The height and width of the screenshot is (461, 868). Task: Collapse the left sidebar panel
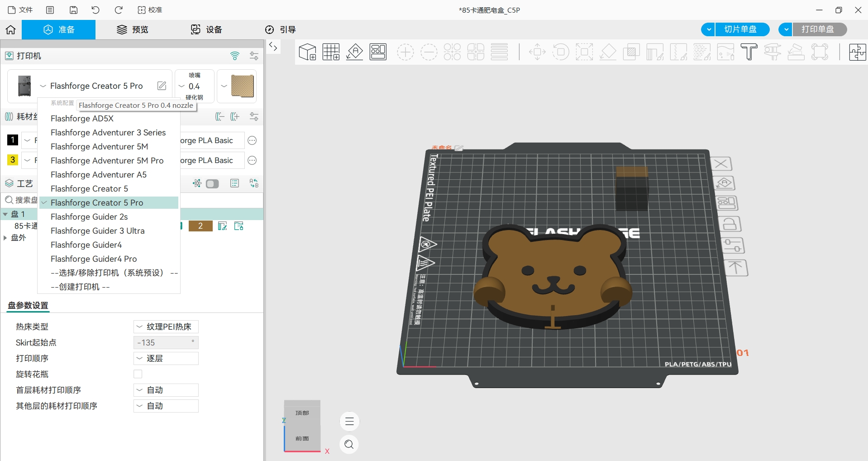273,47
